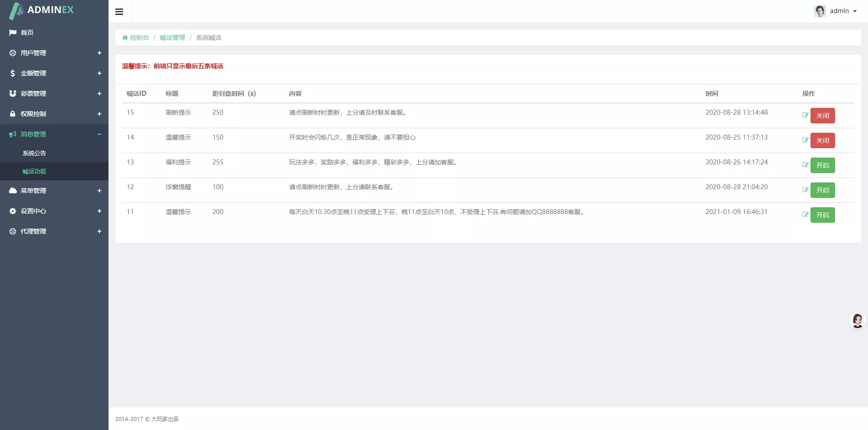The image size is (868, 430).
Task: Go to 首页 in the sidebar
Action: pos(27,33)
